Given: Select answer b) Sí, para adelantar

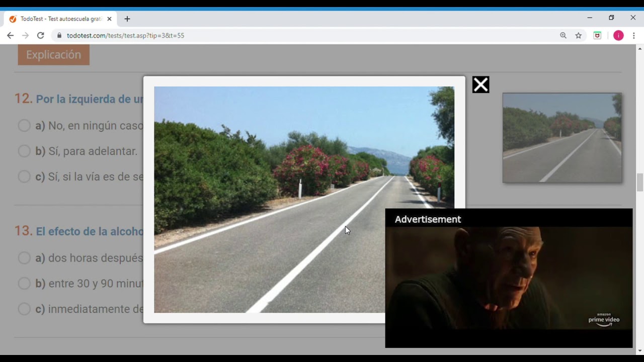Looking at the screenshot, I should (24, 151).
